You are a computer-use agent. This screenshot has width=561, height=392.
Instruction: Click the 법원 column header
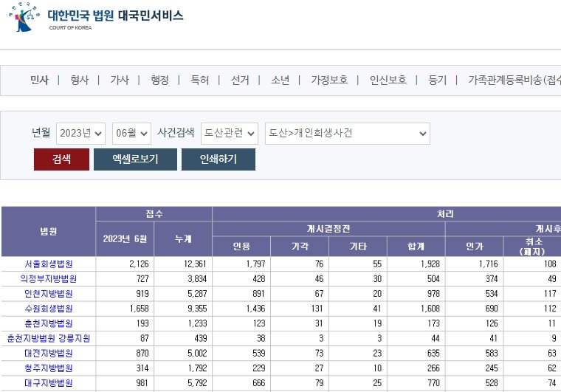click(49, 231)
